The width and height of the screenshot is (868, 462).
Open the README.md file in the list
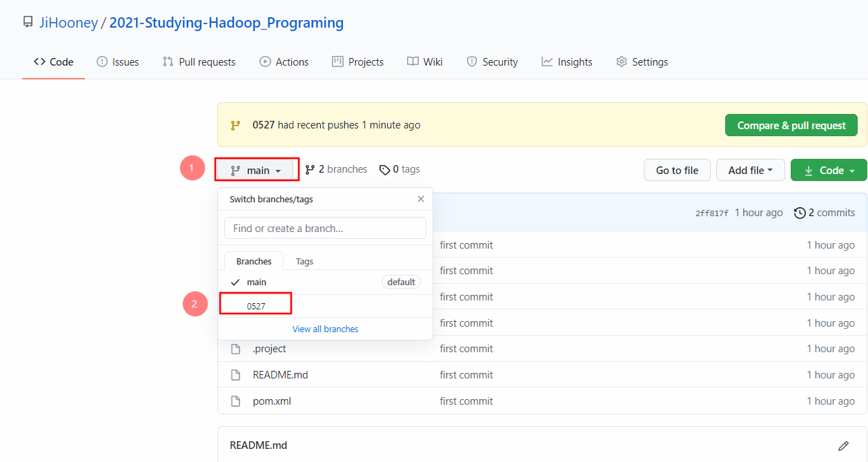pos(280,375)
